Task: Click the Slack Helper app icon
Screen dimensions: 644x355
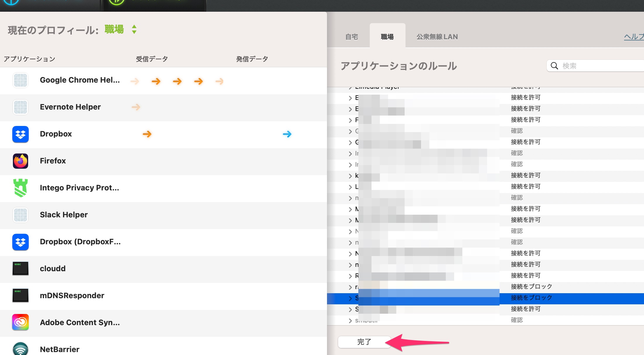Action: click(21, 215)
